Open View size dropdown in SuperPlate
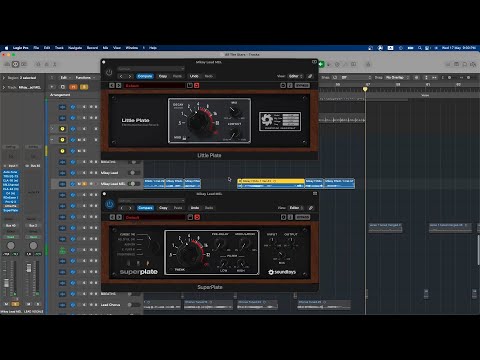 pos(296,208)
